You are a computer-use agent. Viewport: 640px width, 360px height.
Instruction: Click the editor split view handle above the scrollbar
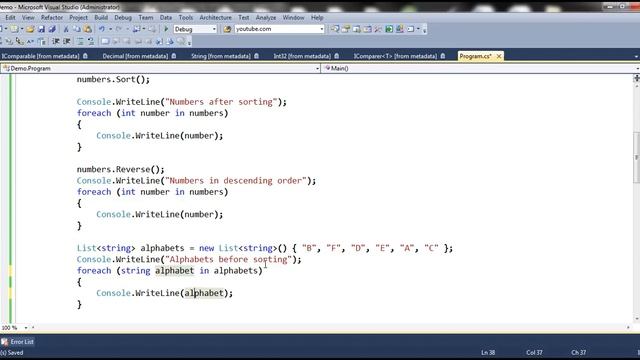[636, 78]
